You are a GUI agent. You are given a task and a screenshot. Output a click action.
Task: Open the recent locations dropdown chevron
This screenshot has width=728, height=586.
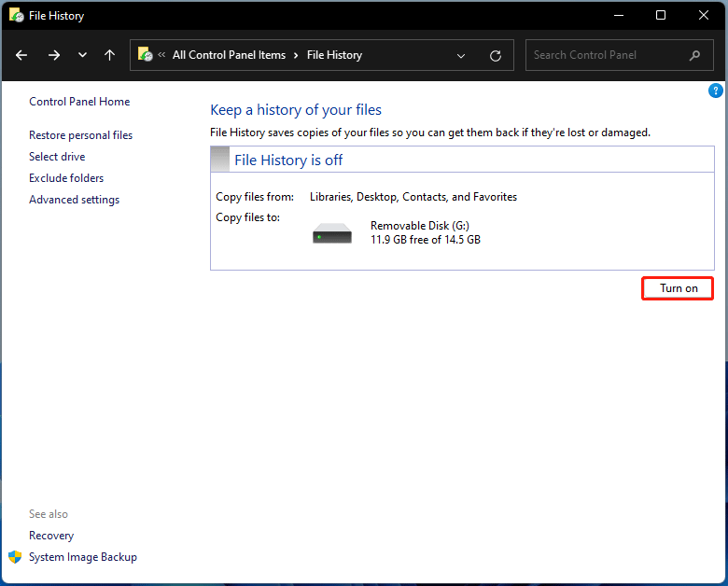[82, 55]
